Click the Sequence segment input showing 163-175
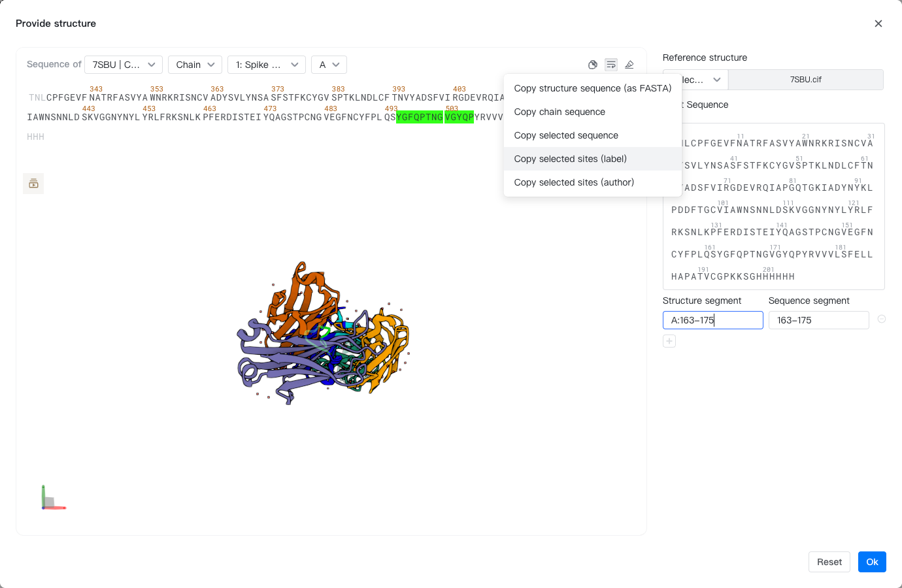Viewport: 902px width, 588px height. 818,320
